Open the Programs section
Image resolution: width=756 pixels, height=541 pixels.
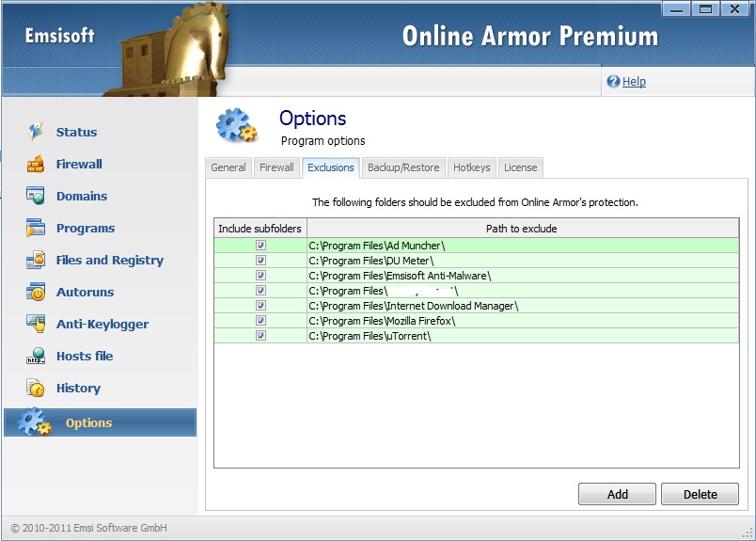tap(86, 229)
